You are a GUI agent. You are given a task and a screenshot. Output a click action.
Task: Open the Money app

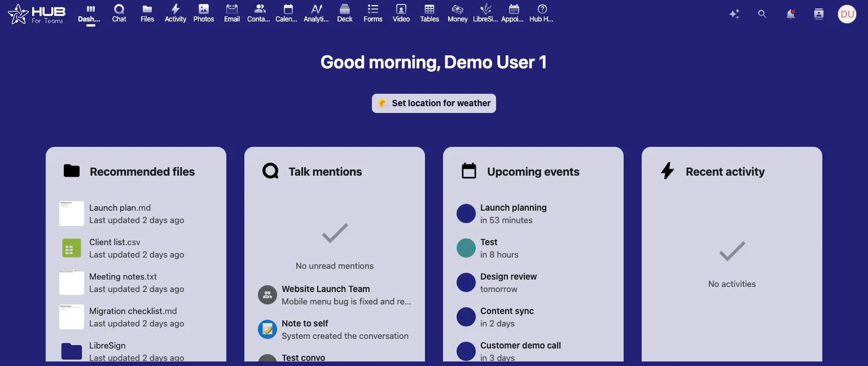click(458, 14)
